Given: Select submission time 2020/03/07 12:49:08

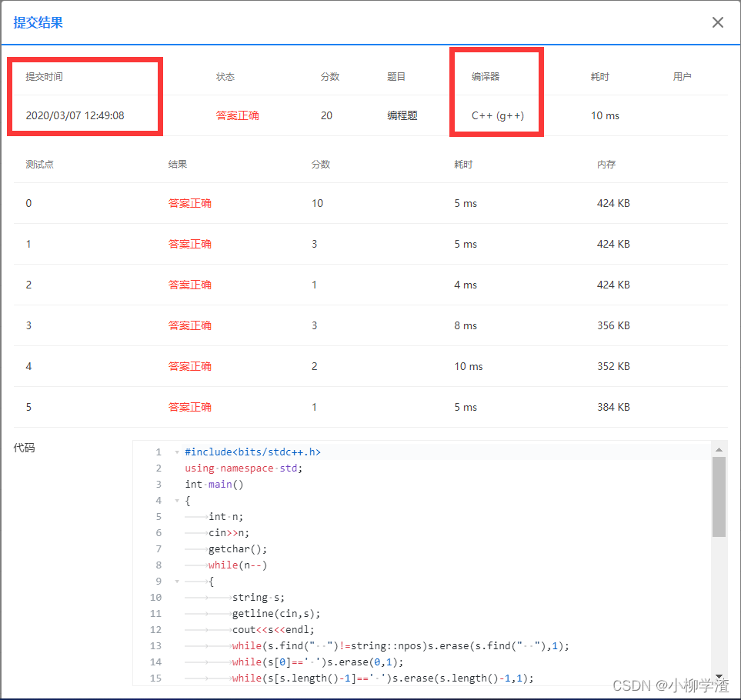Looking at the screenshot, I should 75,115.
